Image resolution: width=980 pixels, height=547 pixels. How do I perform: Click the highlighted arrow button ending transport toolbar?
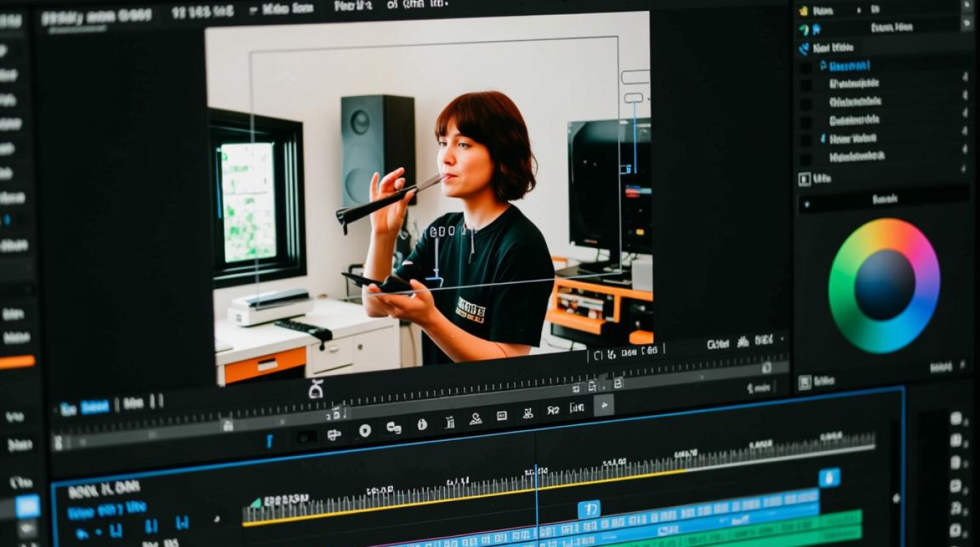(x=603, y=405)
